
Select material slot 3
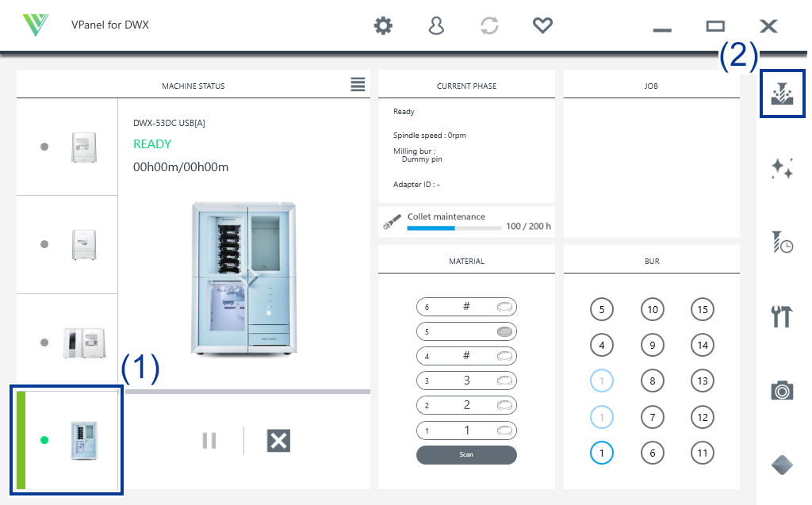[466, 381]
